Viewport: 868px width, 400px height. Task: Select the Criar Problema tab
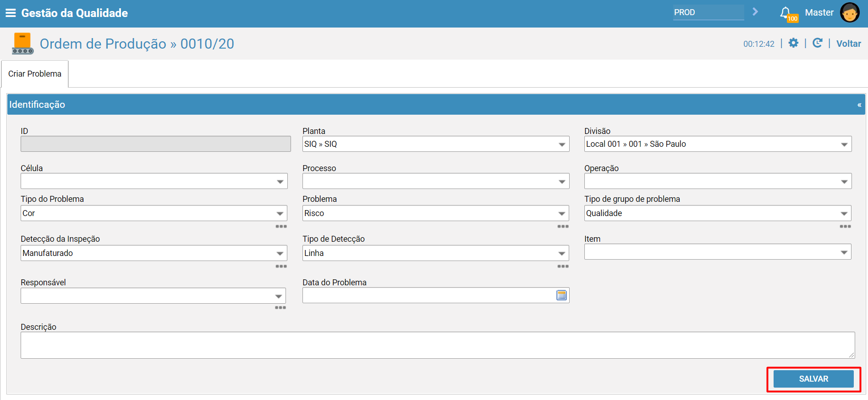pyautogui.click(x=35, y=74)
